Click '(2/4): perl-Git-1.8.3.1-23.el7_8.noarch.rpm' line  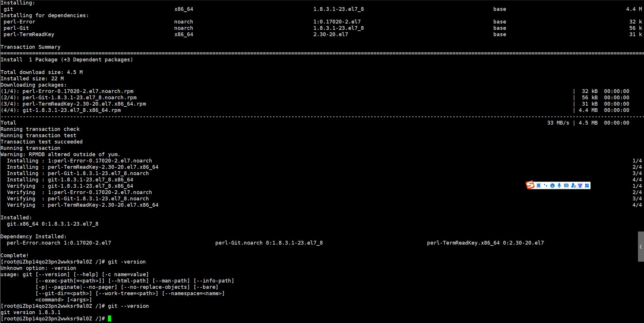pyautogui.click(x=68, y=97)
